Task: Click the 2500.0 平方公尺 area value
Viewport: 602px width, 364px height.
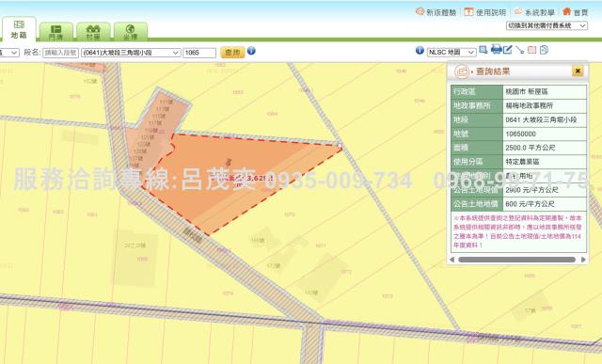Action: (531, 148)
